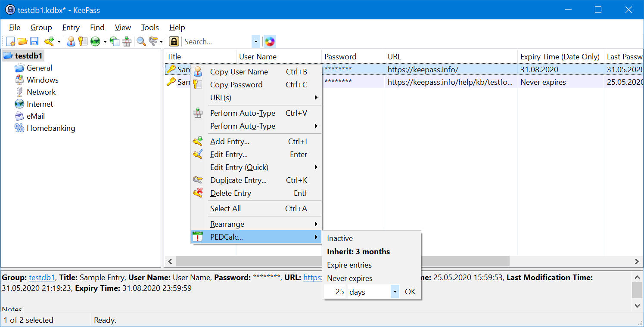Click the color wheel plugin toolbar icon
Image resolution: width=644 pixels, height=327 pixels.
tap(270, 42)
